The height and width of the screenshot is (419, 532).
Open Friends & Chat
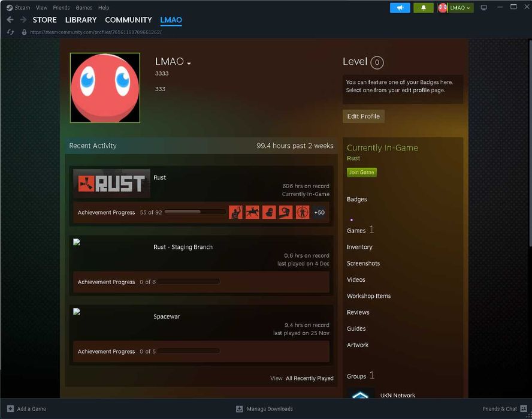[x=504, y=408]
